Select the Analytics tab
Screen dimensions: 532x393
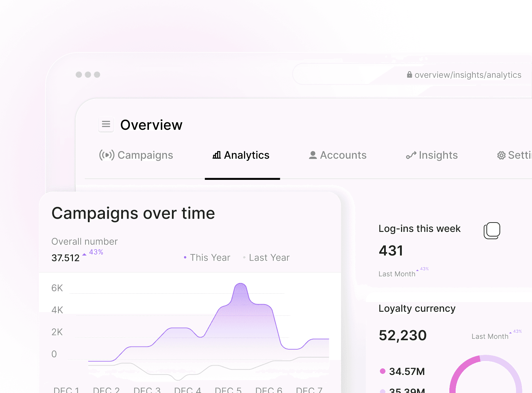241,155
